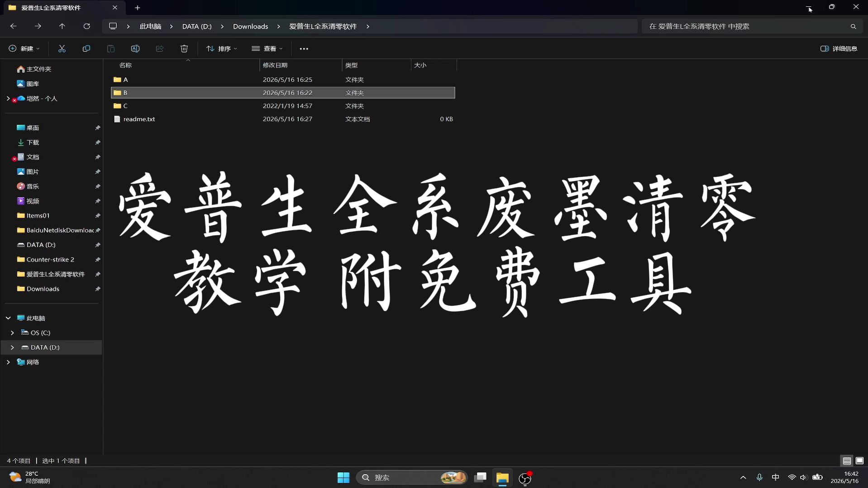Viewport: 868px width, 488px height.
Task: Open Counter-strike 2 in quick access
Action: coord(51,260)
